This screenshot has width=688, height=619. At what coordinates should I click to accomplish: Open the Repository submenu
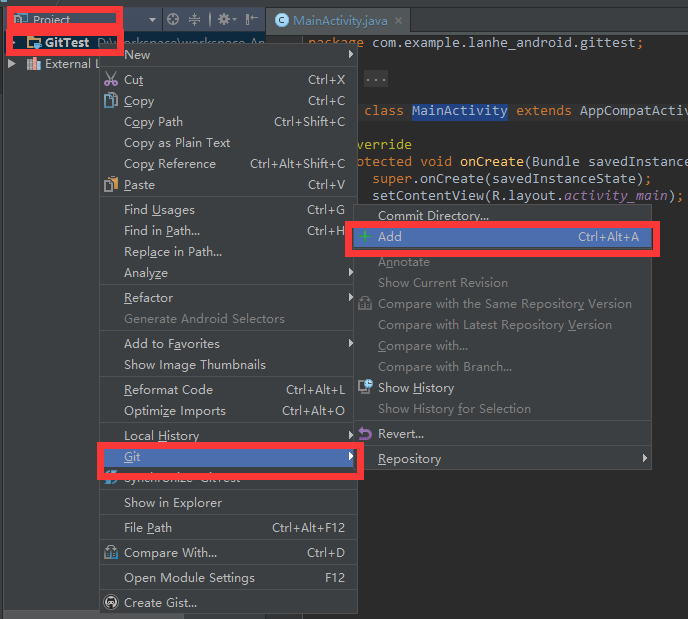503,459
